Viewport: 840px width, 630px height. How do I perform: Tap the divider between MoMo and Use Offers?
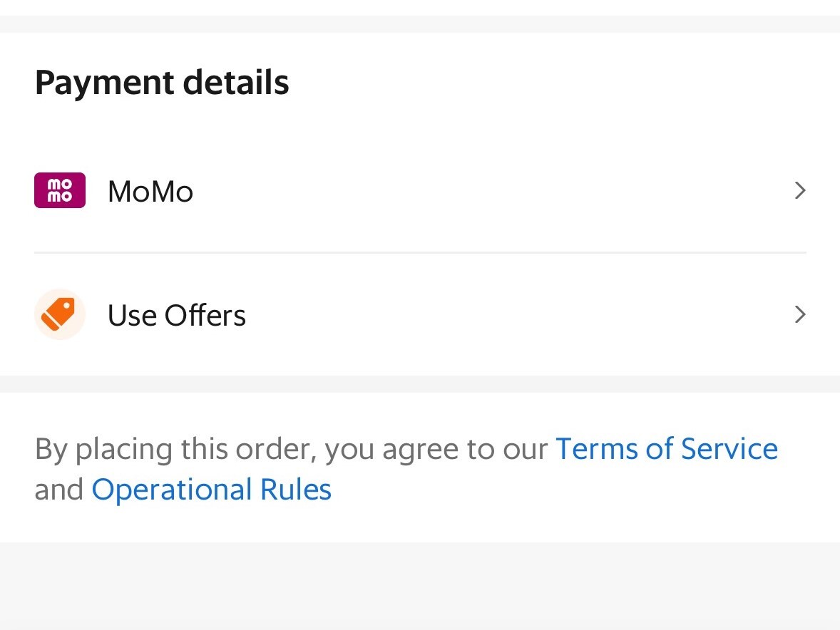tap(420, 252)
